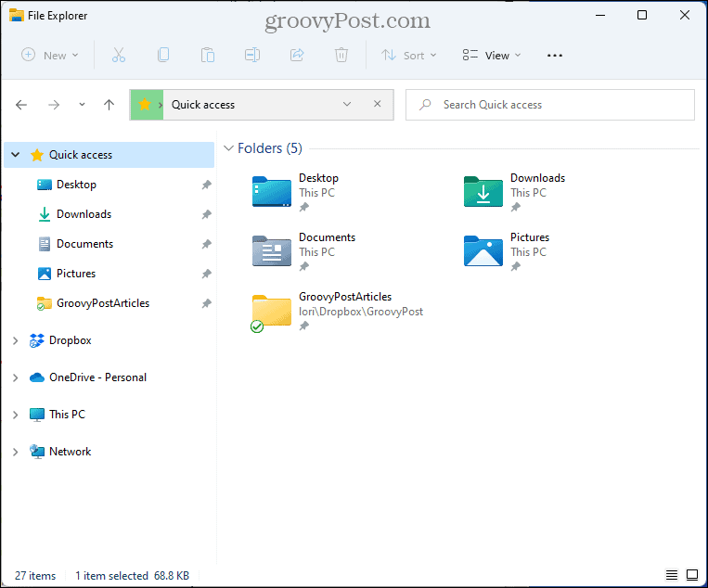Click the arrow after the address bar star
This screenshot has height=588, width=708.
(x=160, y=105)
